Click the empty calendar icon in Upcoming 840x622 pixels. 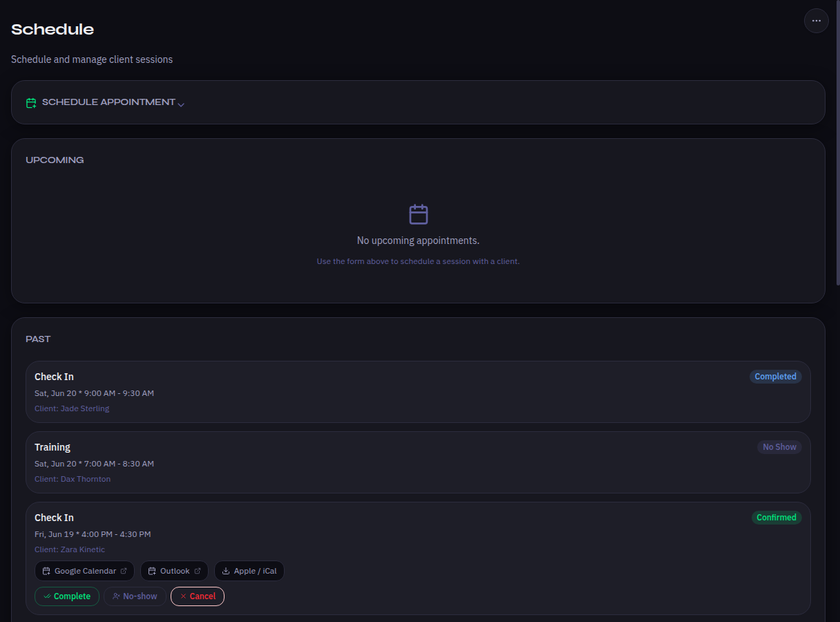[x=419, y=214]
